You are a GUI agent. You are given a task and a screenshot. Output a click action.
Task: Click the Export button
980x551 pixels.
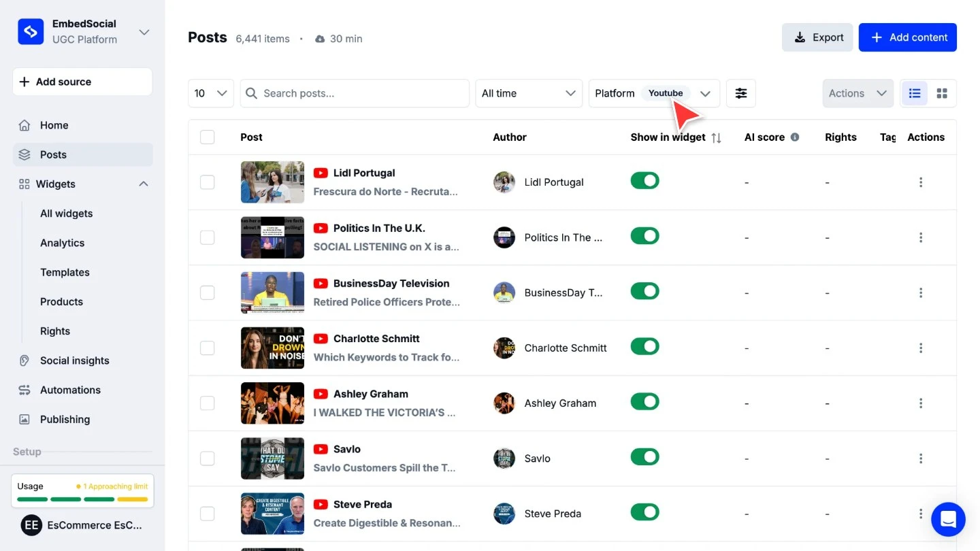click(817, 37)
